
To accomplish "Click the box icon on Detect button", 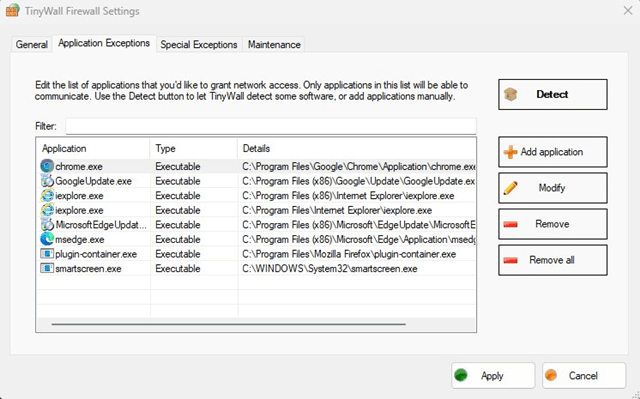I will click(x=510, y=94).
